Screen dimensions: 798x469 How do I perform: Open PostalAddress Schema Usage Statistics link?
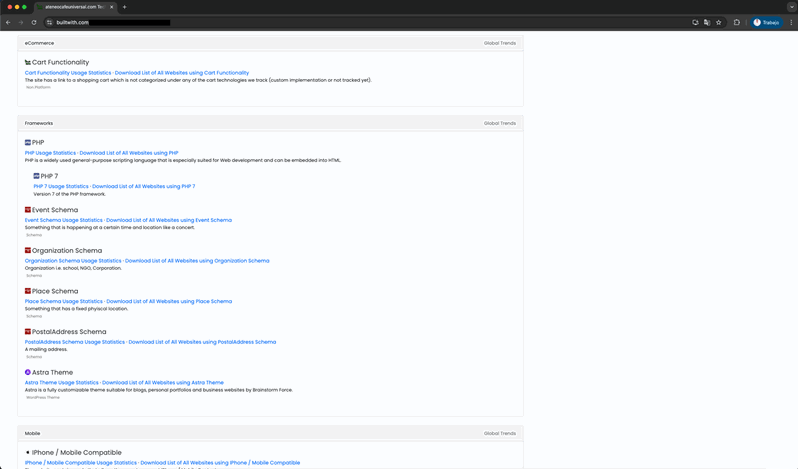75,342
